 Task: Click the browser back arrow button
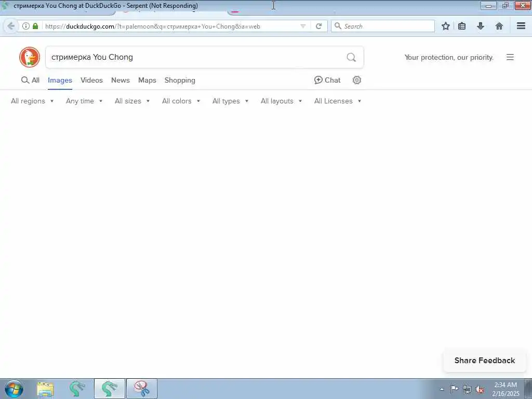point(11,26)
